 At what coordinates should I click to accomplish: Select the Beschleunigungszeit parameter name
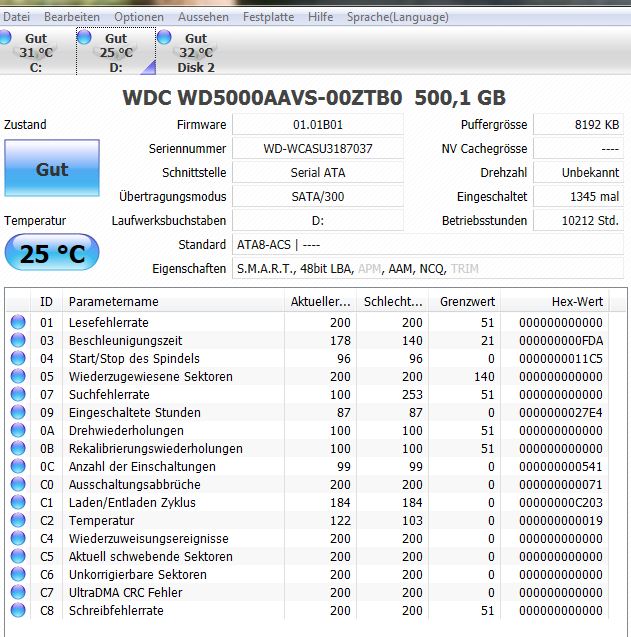coord(126,340)
